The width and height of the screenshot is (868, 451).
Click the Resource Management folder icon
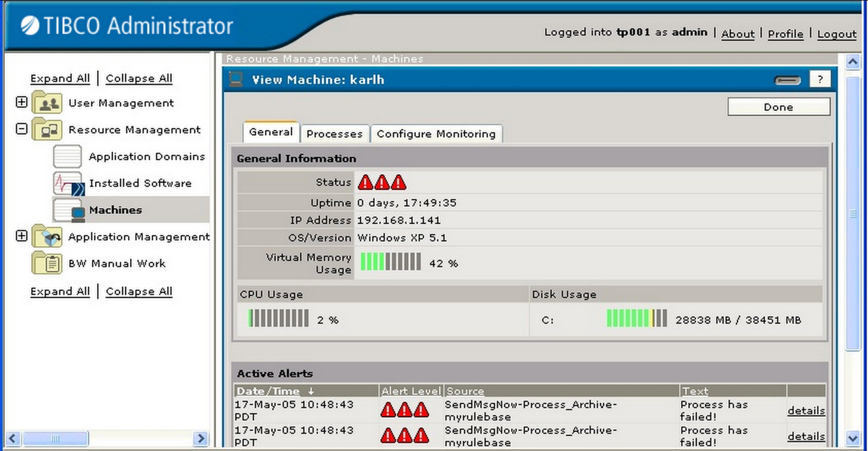pyautogui.click(x=47, y=129)
